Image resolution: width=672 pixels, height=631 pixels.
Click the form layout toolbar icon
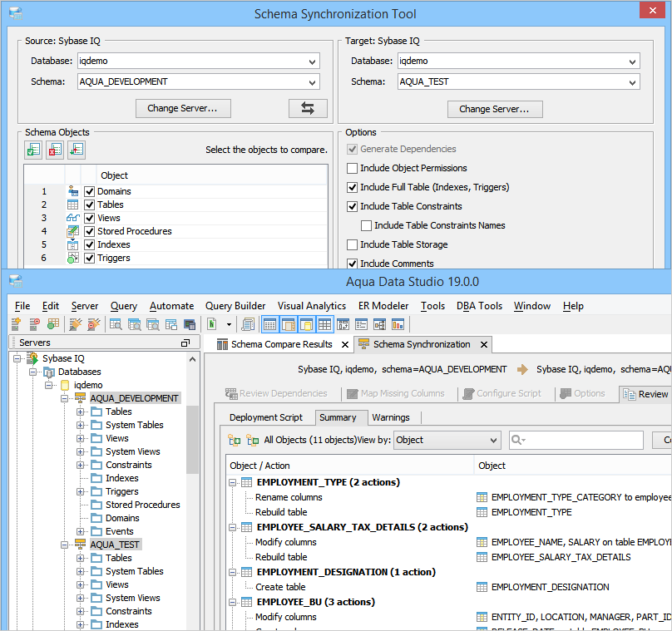pos(361,324)
